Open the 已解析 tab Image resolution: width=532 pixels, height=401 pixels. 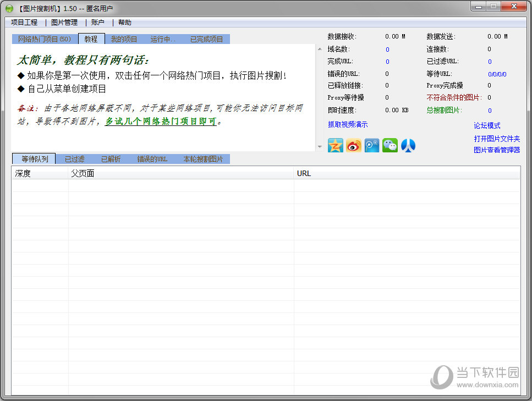coord(111,159)
